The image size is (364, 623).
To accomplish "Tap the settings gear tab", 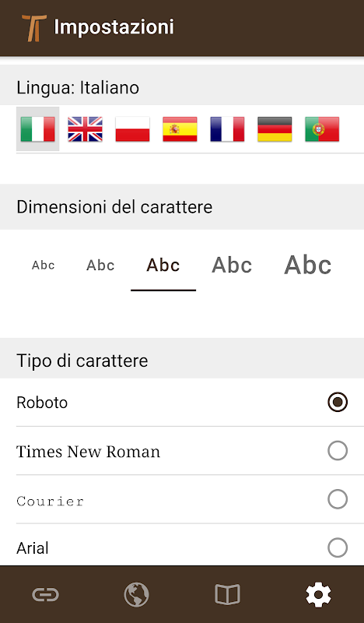I will point(318,595).
